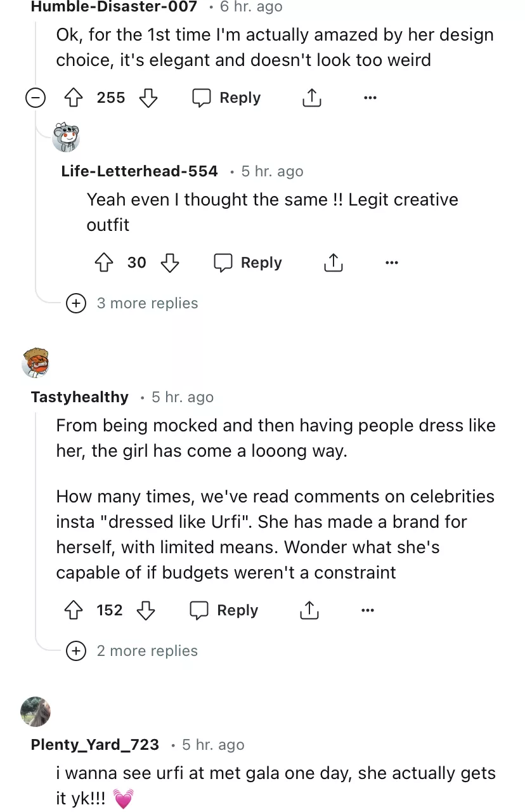
Task: Upvote Life-Letterhead-554's reply
Action: 105,263
